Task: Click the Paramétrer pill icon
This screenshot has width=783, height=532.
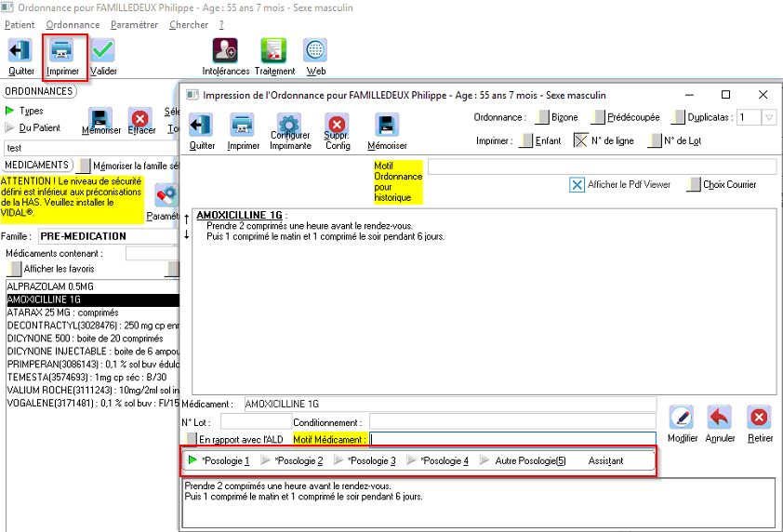Action: [166, 195]
